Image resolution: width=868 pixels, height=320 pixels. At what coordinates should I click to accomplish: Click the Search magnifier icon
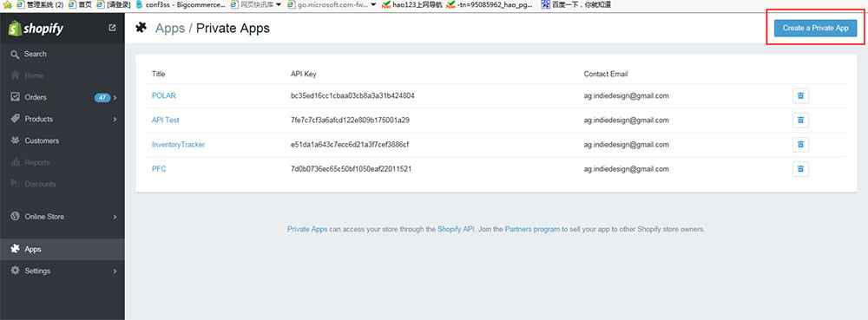pyautogui.click(x=15, y=54)
